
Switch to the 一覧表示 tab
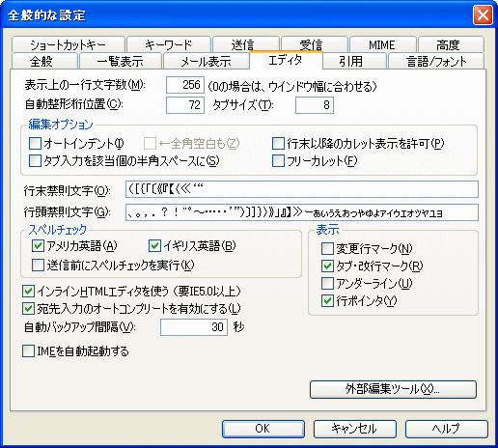121,61
